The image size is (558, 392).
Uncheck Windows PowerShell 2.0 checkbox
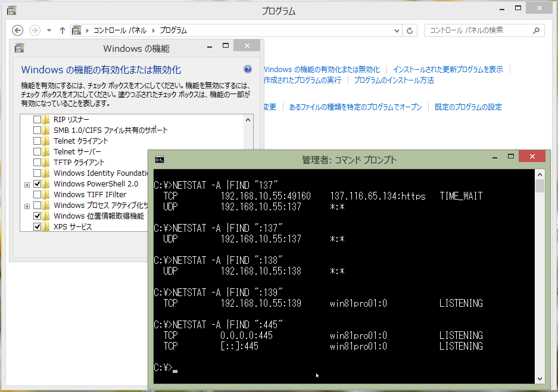pyautogui.click(x=37, y=183)
